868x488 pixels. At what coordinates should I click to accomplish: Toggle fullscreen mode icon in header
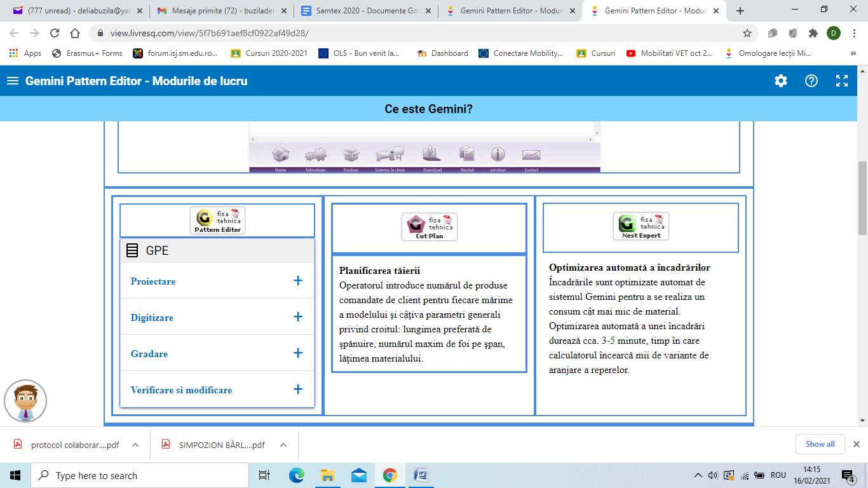(x=842, y=81)
